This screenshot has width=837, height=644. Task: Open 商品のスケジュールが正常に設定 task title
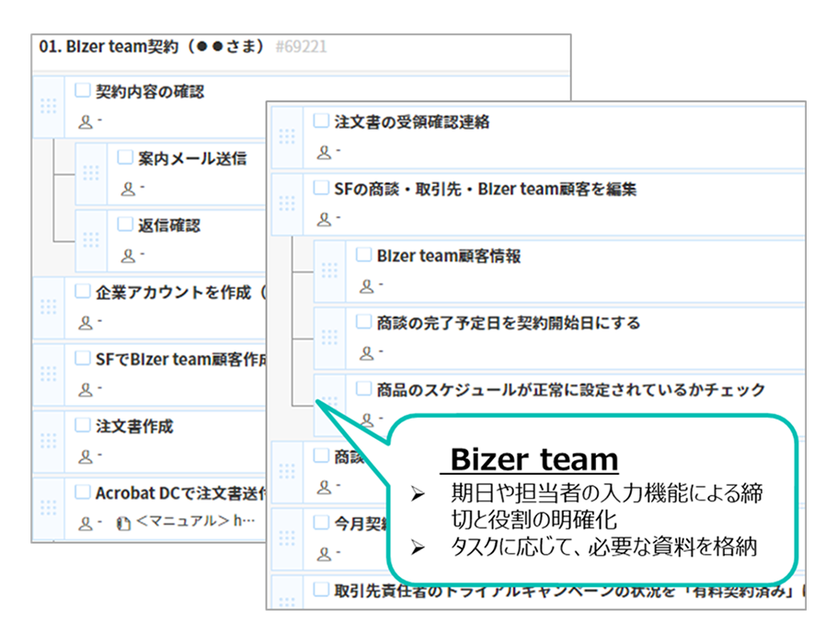pyautogui.click(x=571, y=390)
